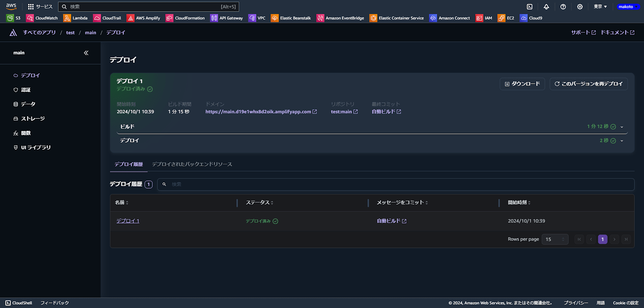Image resolution: width=644 pixels, height=308 pixels.
Task: Click the Amplify logo in the breadcrumb
Action: click(13, 33)
